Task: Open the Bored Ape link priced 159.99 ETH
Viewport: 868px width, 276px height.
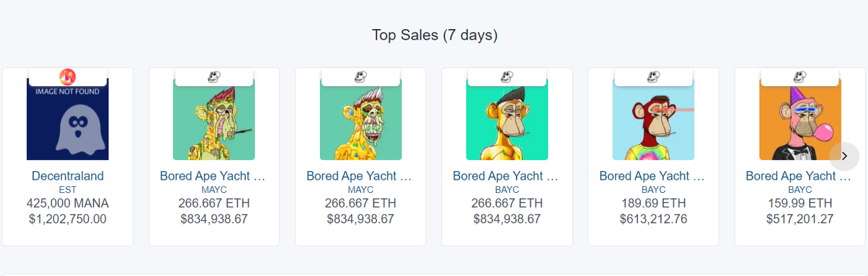Action: coord(799,176)
